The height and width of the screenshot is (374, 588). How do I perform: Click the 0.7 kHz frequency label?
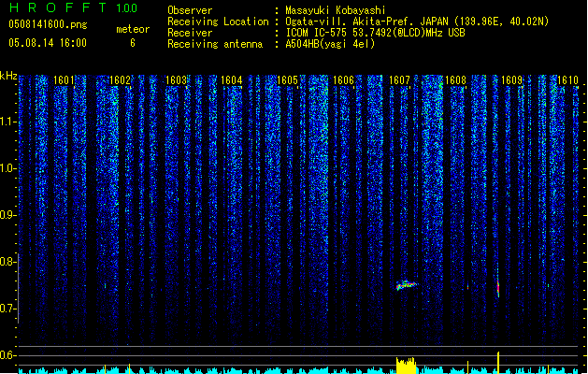pyautogui.click(x=7, y=309)
